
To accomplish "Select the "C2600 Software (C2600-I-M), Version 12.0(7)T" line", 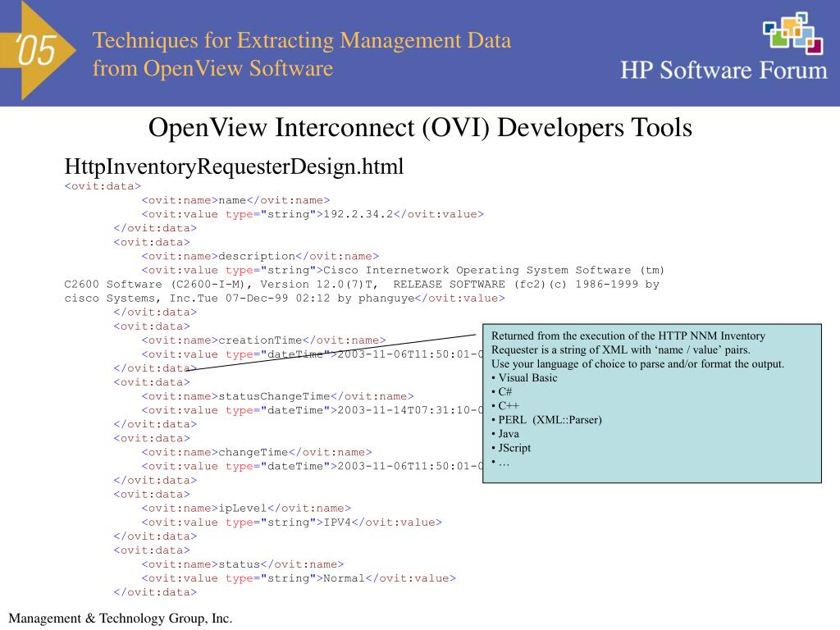I will [x=362, y=285].
